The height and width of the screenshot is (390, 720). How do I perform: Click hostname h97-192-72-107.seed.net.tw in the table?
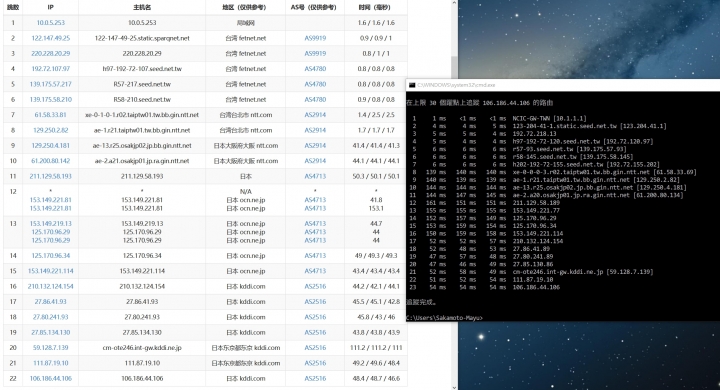point(142,69)
